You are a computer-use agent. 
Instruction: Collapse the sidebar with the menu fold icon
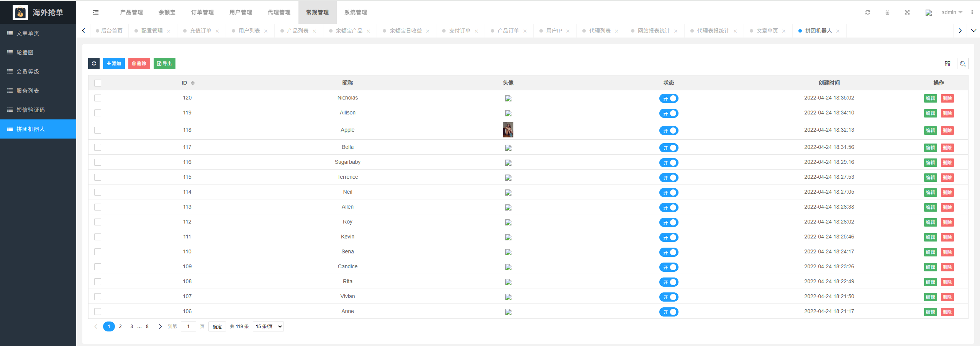point(96,13)
